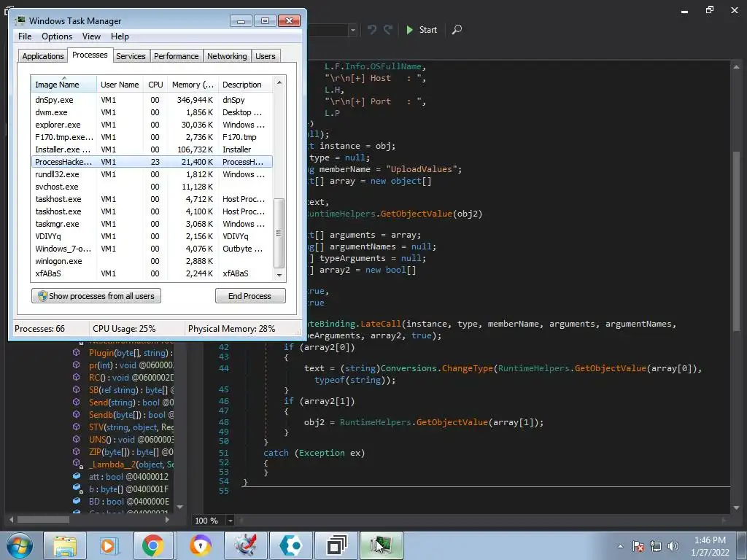This screenshot has width=747, height=560.
Task: Select the F170.tmp.exe process row
Action: pyautogui.click(x=152, y=137)
